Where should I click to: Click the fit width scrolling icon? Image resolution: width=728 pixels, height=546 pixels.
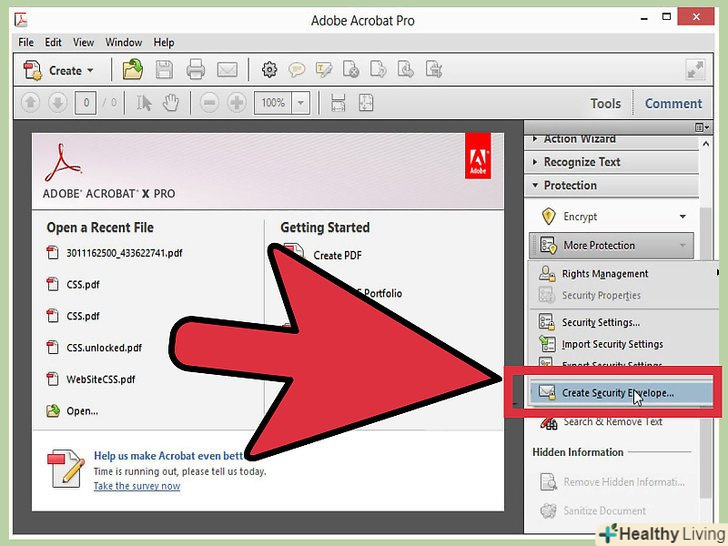(338, 103)
